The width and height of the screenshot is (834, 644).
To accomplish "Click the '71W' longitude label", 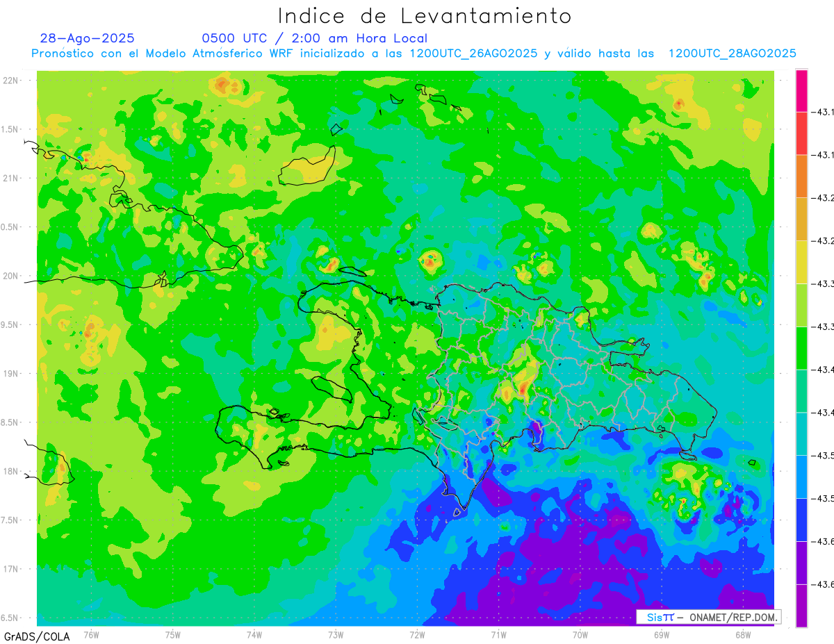I will (498, 635).
